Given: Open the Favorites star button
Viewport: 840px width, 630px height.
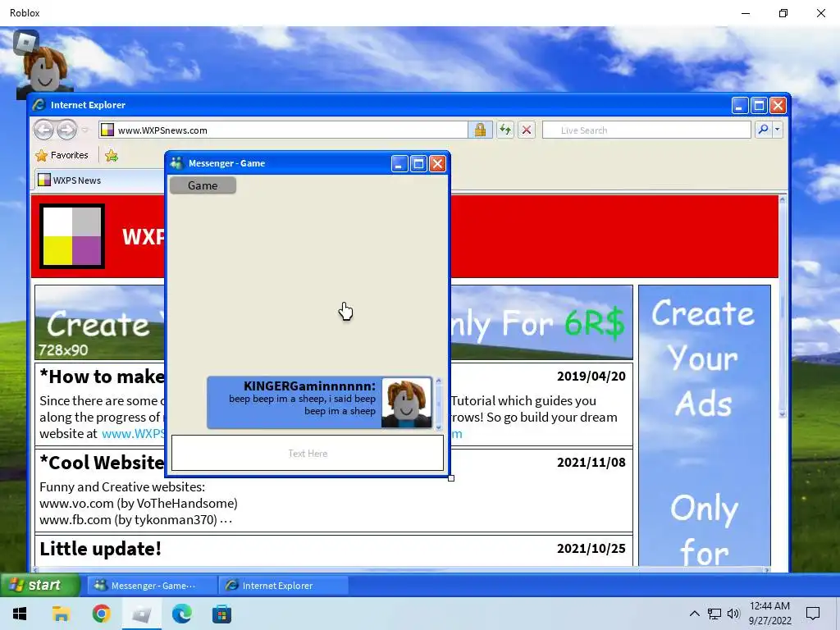Looking at the screenshot, I should (62, 155).
